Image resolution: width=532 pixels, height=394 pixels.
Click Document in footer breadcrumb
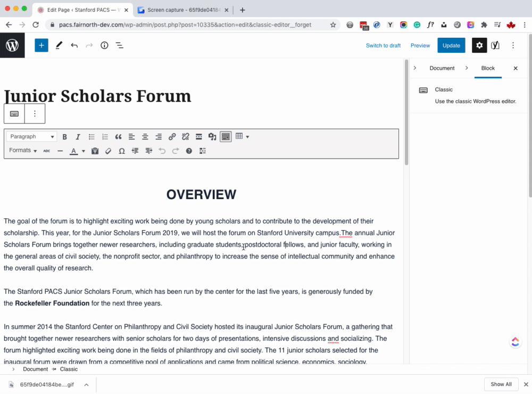[x=35, y=369]
